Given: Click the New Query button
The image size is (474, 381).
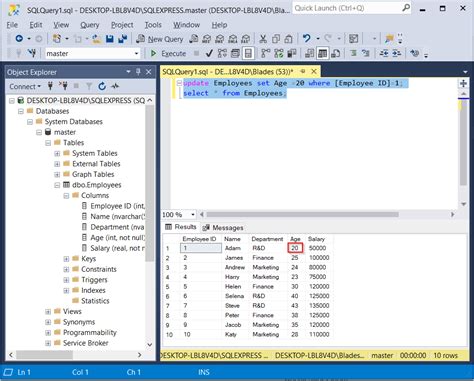Looking at the screenshot, I should point(160,39).
